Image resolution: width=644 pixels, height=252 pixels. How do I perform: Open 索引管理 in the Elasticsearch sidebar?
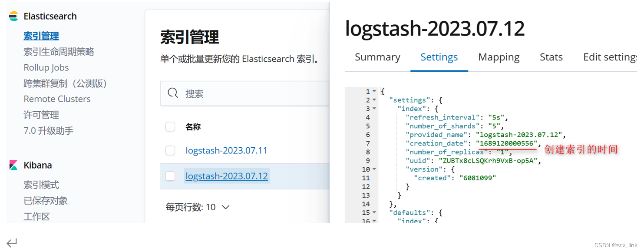tap(41, 36)
